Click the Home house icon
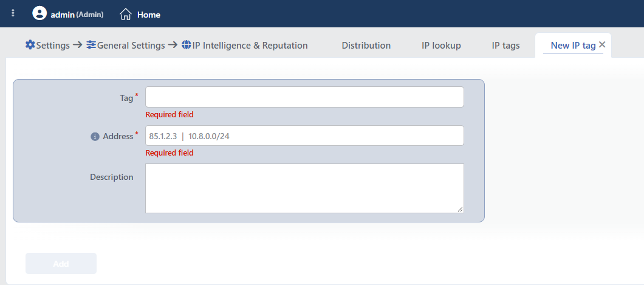The width and height of the screenshot is (644, 285). click(126, 15)
